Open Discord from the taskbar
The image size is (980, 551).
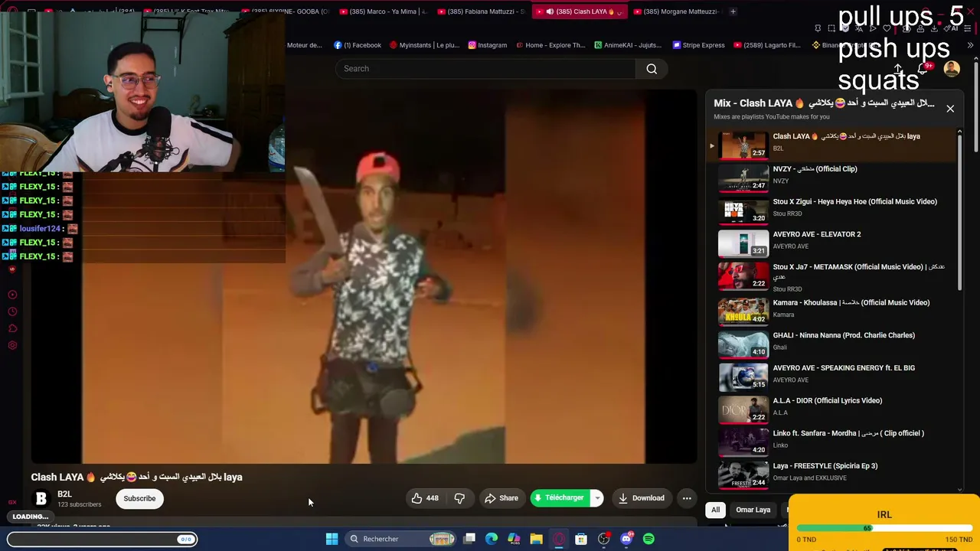tap(626, 539)
